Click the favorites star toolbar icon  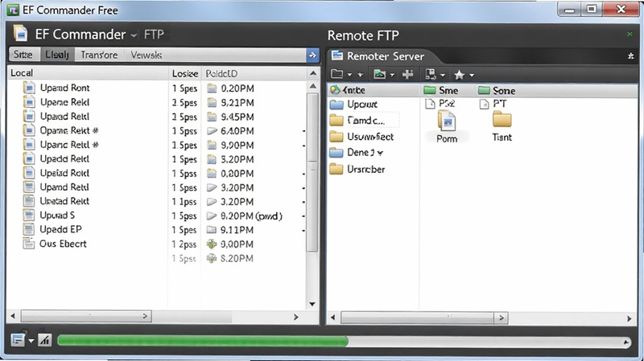pos(459,75)
